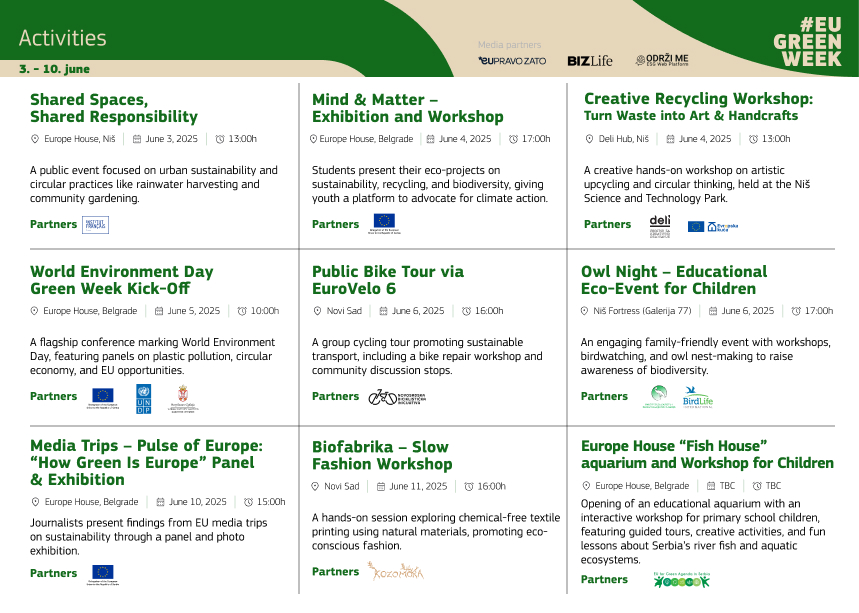Click the 'June 4, 2025' date under Mind & Matter
Screen dimensions: 859x613
pos(465,139)
